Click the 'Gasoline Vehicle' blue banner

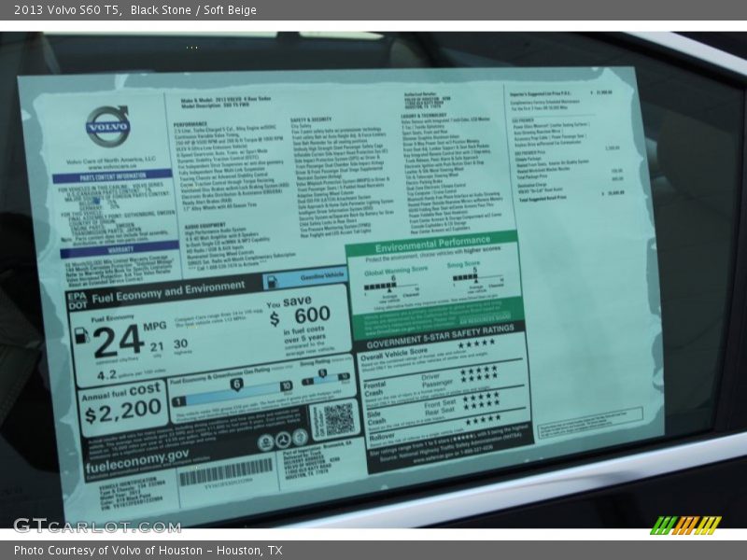click(305, 278)
